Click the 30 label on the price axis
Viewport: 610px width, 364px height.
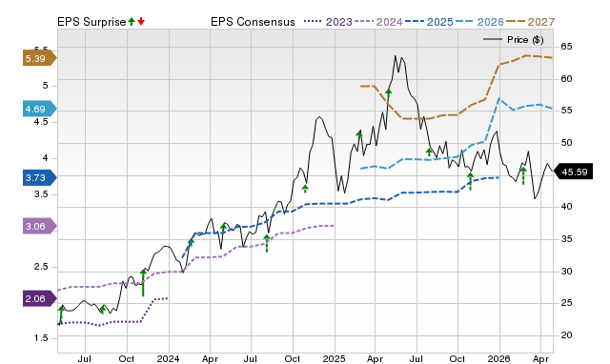566,271
